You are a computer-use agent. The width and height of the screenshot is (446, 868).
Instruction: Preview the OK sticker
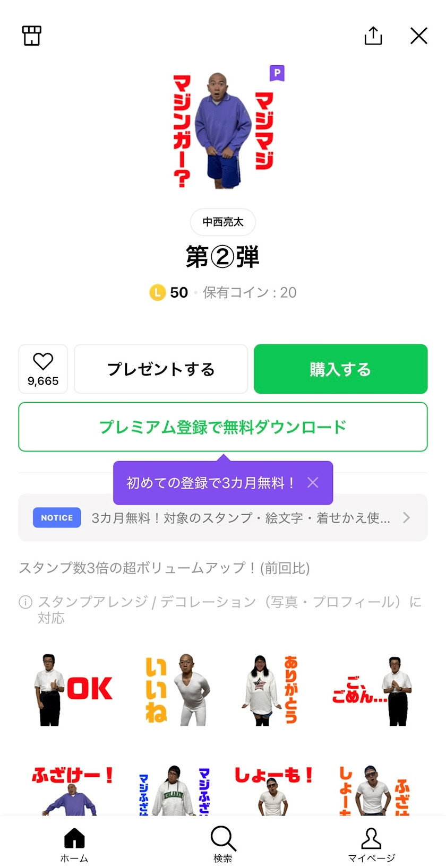coord(74,690)
